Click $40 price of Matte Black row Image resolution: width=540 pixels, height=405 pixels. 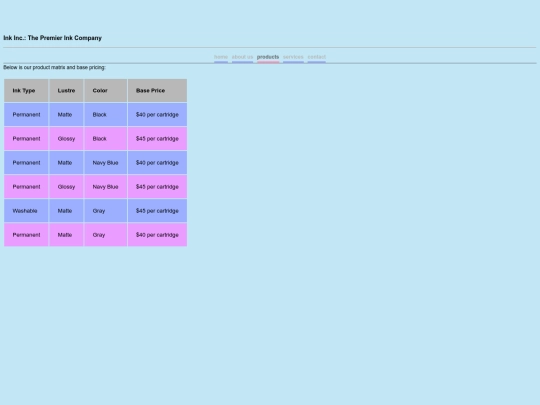tap(157, 115)
